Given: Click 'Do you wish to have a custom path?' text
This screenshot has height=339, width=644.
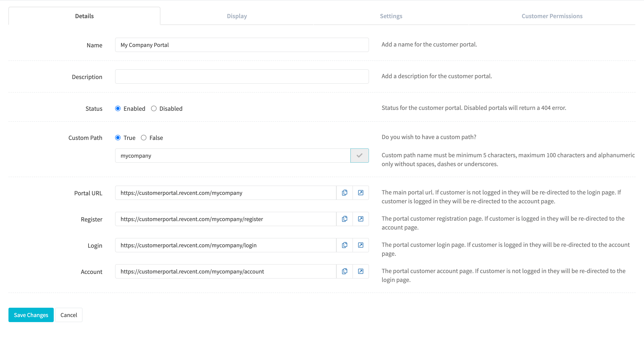Looking at the screenshot, I should pos(429,137).
